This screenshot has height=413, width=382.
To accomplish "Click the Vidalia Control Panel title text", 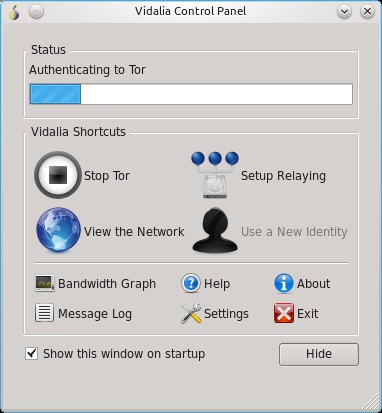I will [x=191, y=11].
